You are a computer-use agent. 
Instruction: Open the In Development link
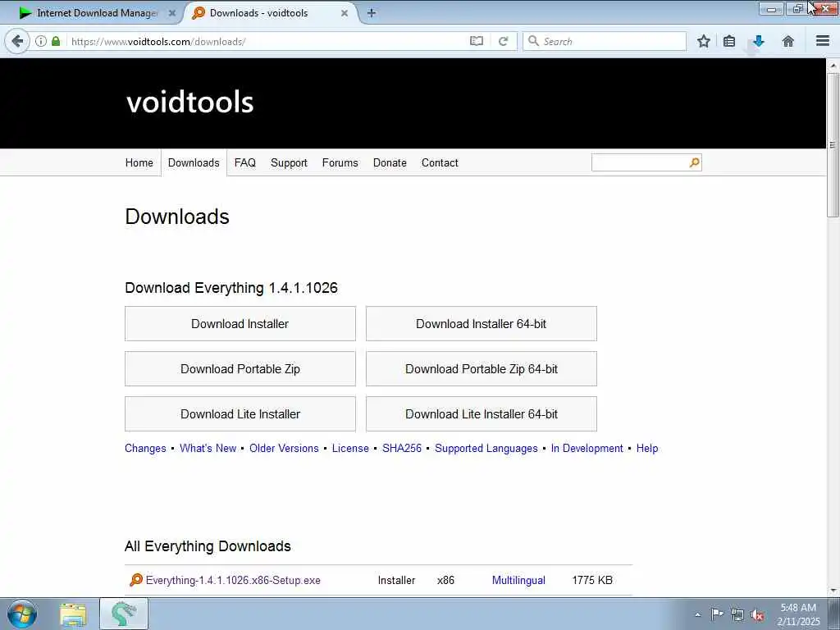pos(587,448)
